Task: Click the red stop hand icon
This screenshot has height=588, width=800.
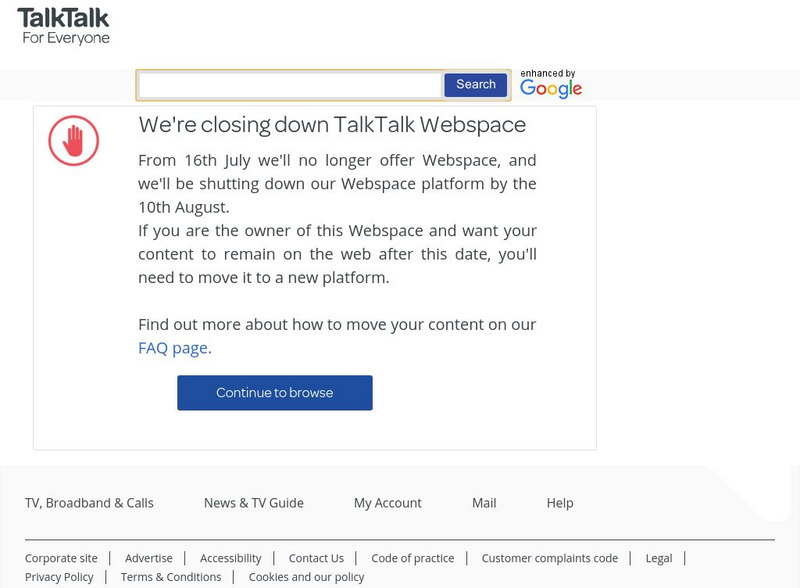Action: 74,140
